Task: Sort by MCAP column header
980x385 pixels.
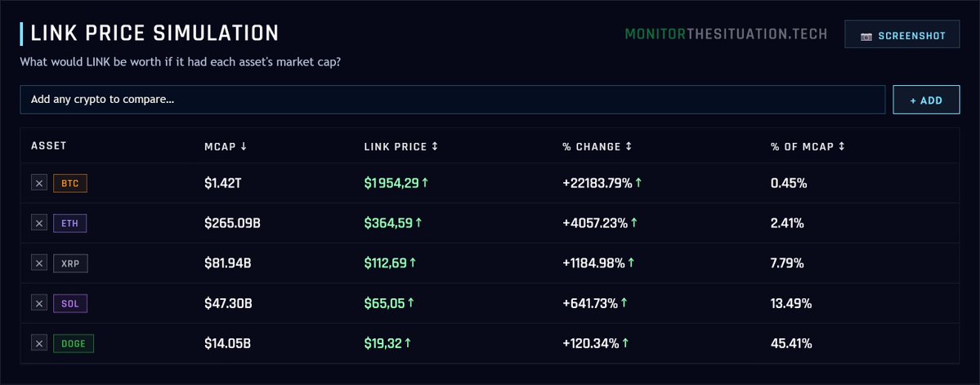Action: point(226,146)
